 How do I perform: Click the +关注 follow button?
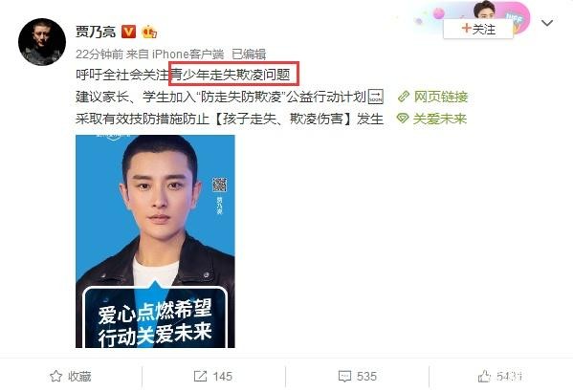tap(478, 29)
